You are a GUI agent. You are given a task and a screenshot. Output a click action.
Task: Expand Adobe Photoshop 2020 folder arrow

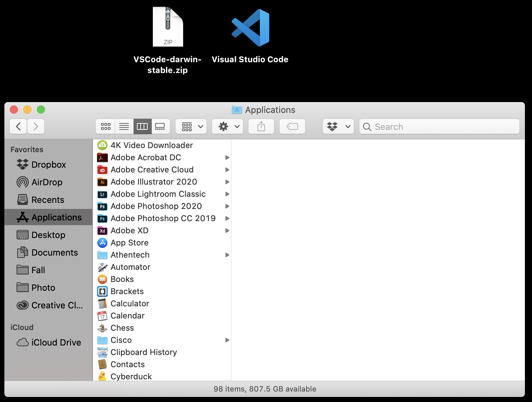(227, 206)
